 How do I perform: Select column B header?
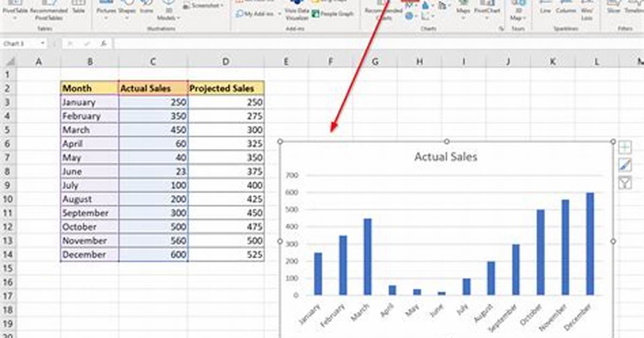pos(89,61)
